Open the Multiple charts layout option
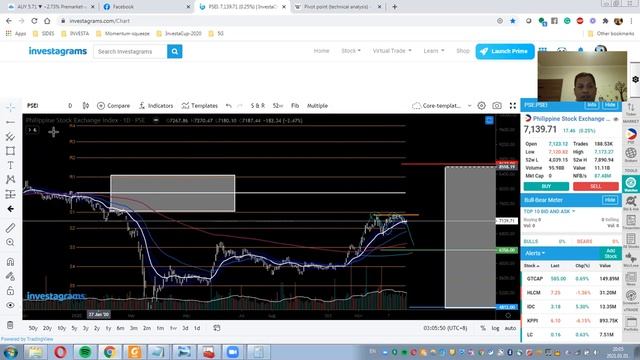The width and height of the screenshot is (640, 360). coord(317,106)
